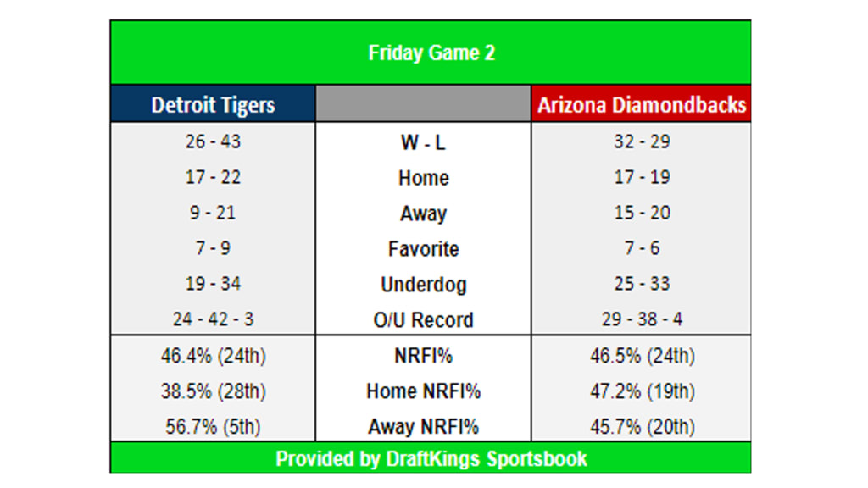Click Detroit's 26 - 43 win-loss record
Image resolution: width=868 pixels, height=488 pixels.
[213, 141]
